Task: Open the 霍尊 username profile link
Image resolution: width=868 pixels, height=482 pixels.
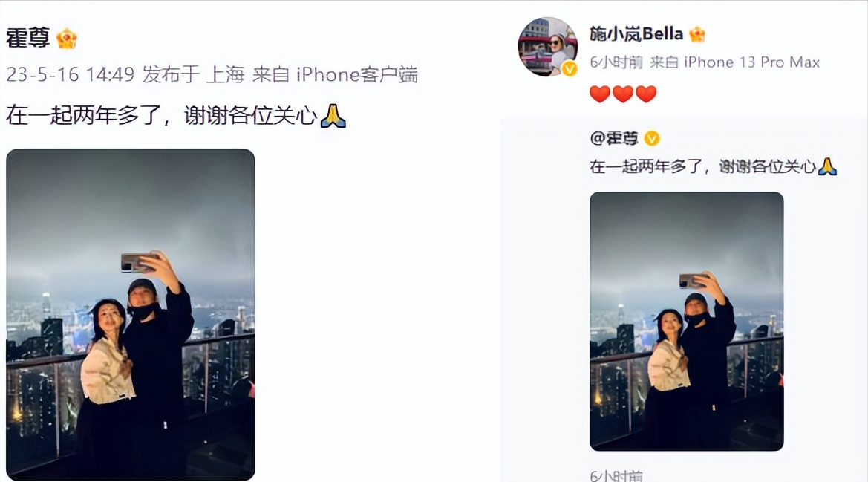Action: [x=27, y=38]
